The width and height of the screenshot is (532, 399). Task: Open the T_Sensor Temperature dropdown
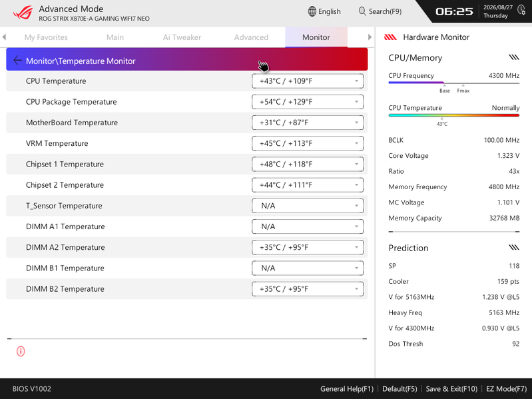[308, 206]
